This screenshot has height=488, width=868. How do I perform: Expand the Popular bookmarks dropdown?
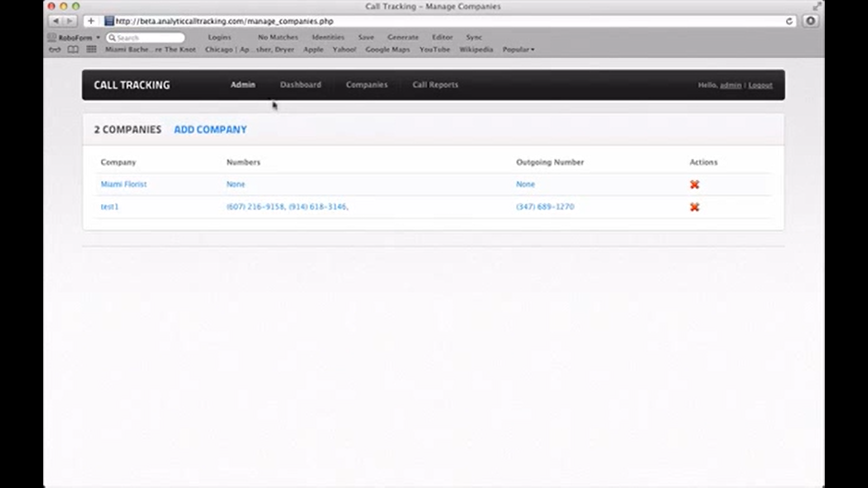(518, 50)
